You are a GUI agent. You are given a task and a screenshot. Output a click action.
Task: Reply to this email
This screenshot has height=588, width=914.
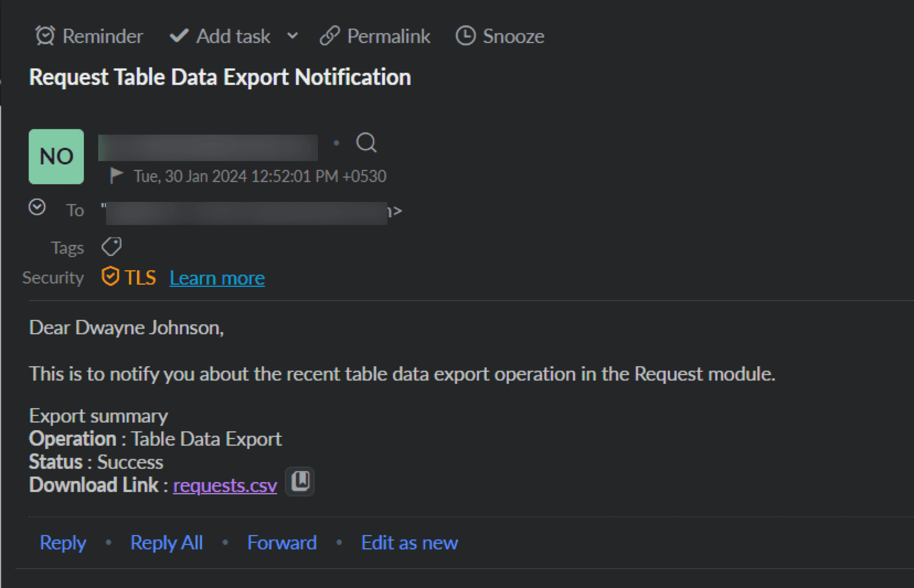tap(63, 543)
